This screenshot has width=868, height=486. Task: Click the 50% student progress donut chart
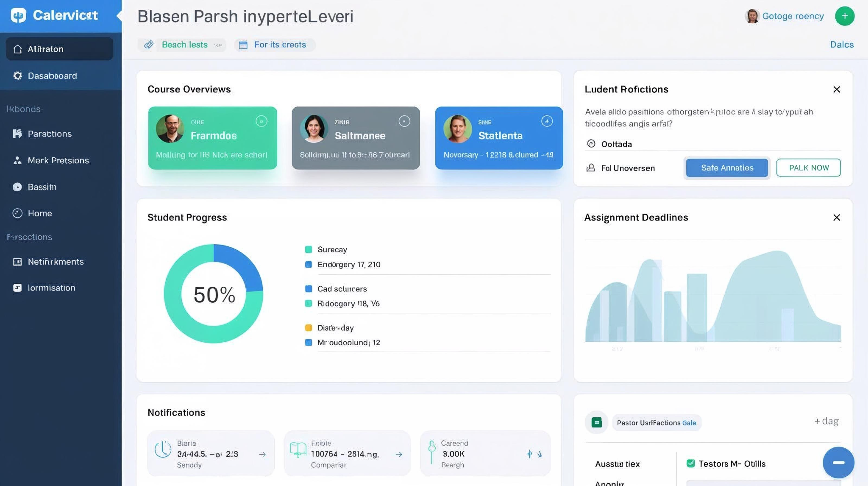coord(214,293)
